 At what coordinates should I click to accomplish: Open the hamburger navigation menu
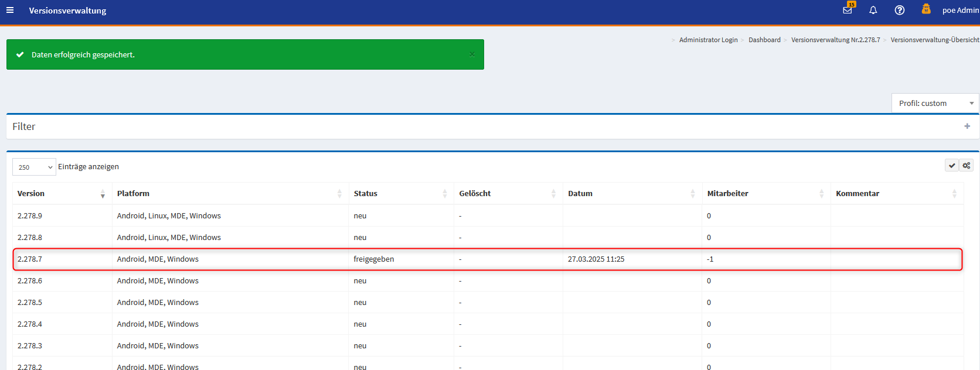[x=10, y=11]
